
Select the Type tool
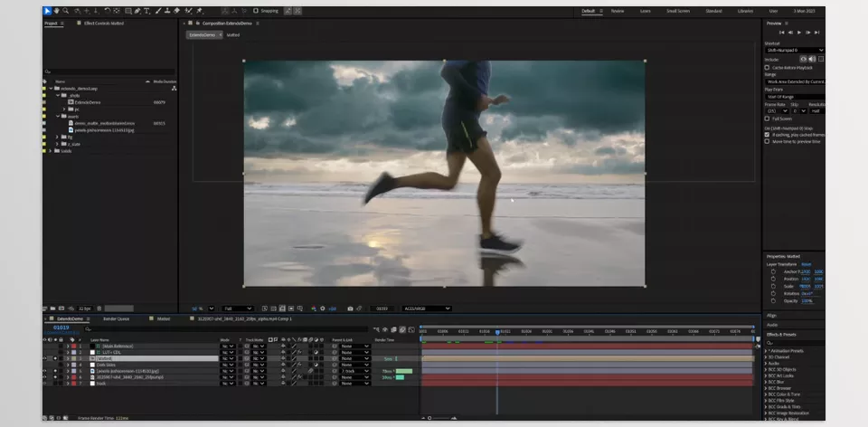[146, 11]
